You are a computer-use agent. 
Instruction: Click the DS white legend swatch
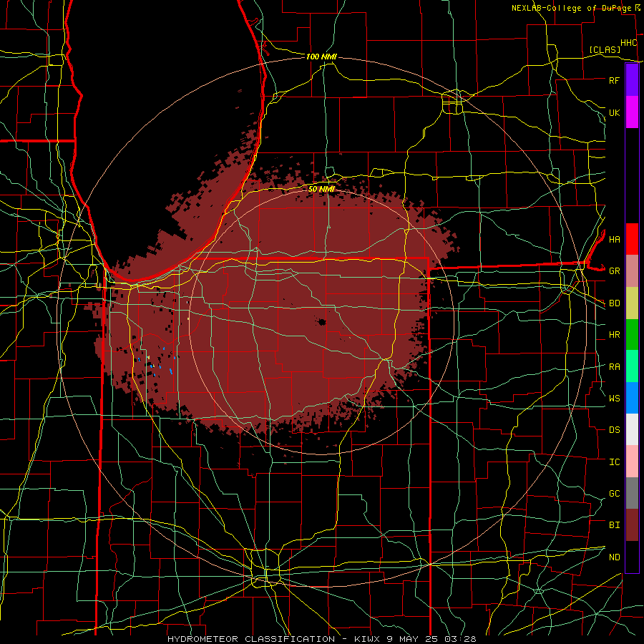(632, 429)
